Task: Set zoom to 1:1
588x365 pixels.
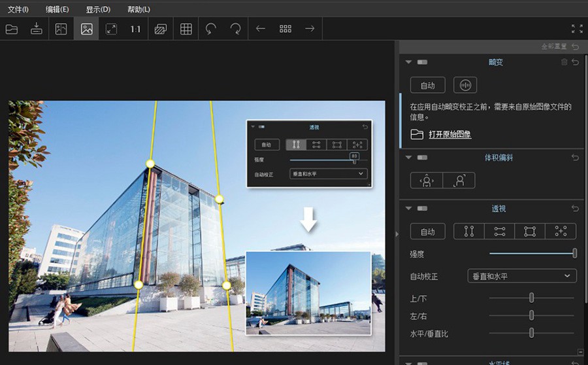Action: (x=135, y=29)
